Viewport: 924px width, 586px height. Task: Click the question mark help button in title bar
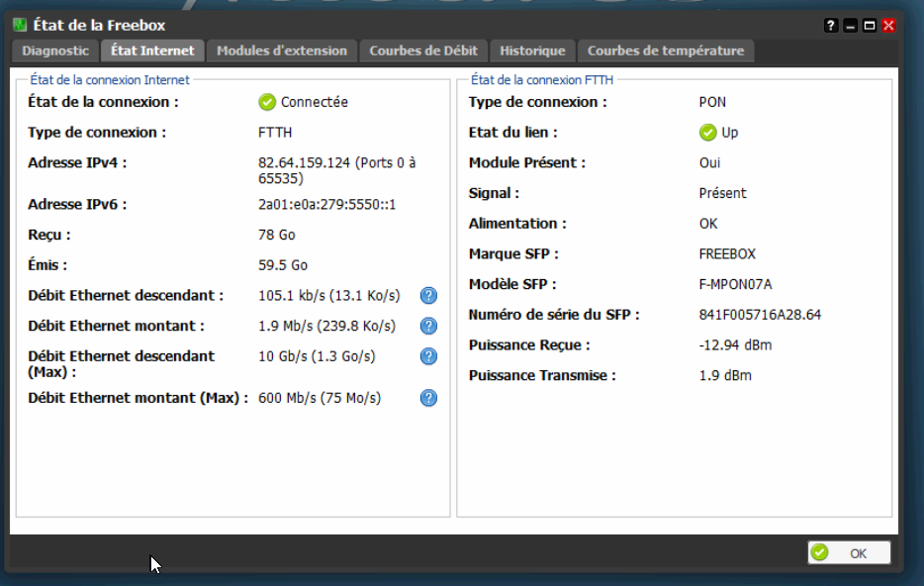pyautogui.click(x=832, y=26)
